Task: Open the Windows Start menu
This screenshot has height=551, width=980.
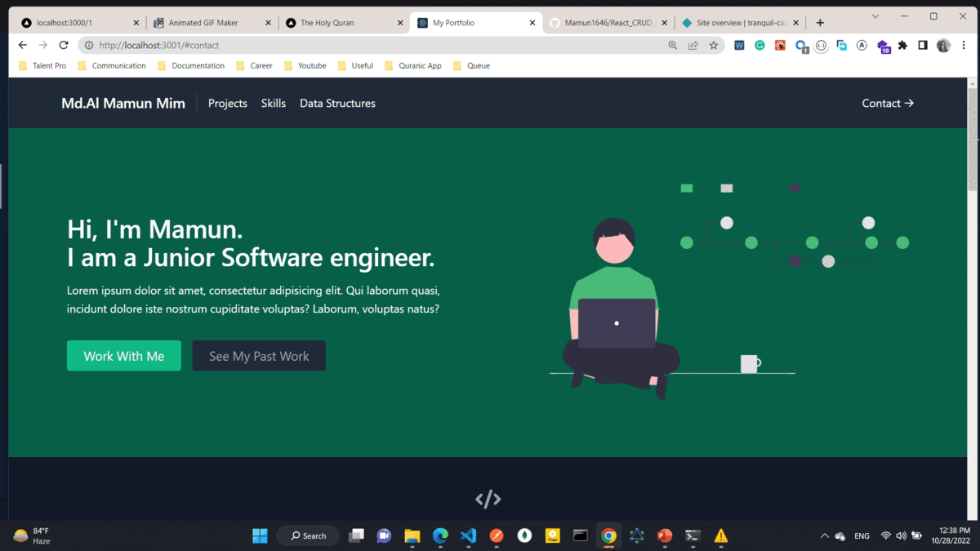Action: [260, 536]
